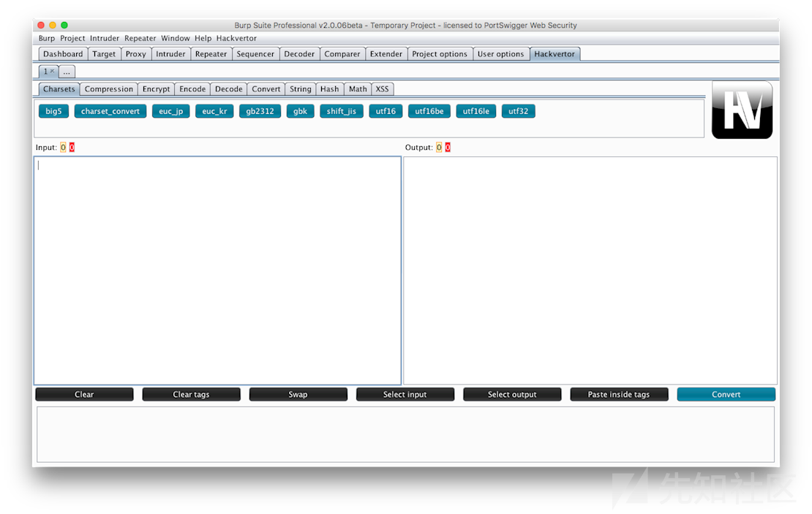Insert the charset_convert tag
Viewport: 812px width, 514px height.
coord(110,111)
